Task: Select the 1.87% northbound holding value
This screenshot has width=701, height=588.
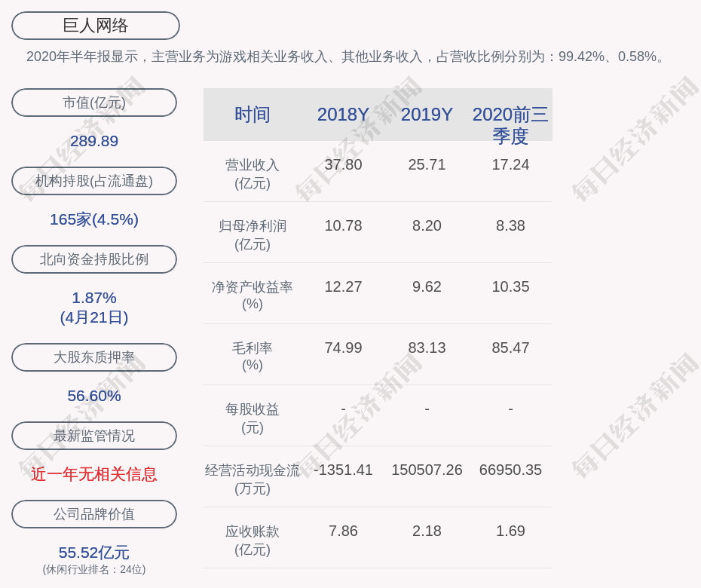Action: coord(94,298)
